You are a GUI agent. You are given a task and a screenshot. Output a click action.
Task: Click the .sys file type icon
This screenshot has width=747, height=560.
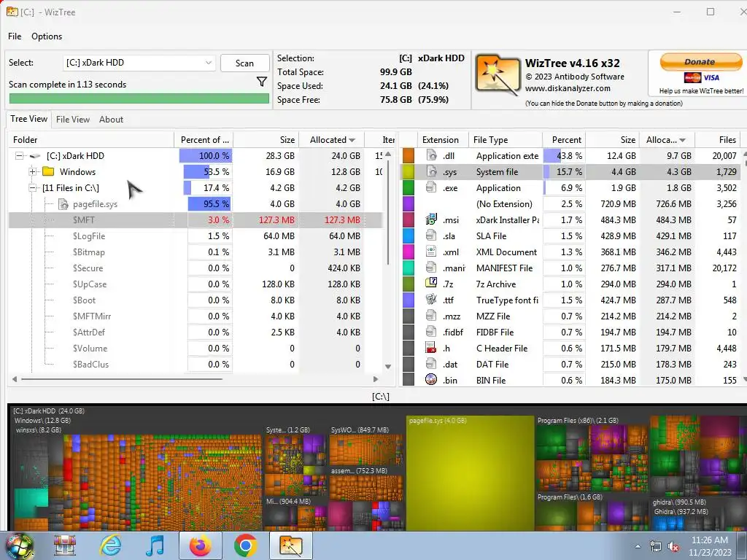pyautogui.click(x=432, y=171)
